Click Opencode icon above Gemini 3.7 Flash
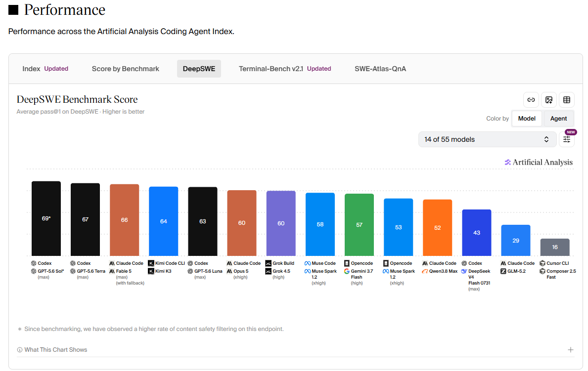This screenshot has width=588, height=371. (x=347, y=263)
